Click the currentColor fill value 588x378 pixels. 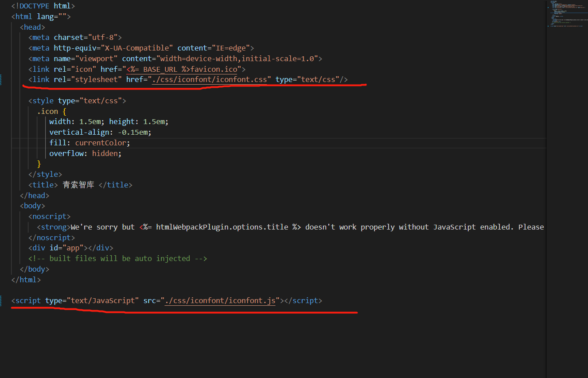[101, 143]
